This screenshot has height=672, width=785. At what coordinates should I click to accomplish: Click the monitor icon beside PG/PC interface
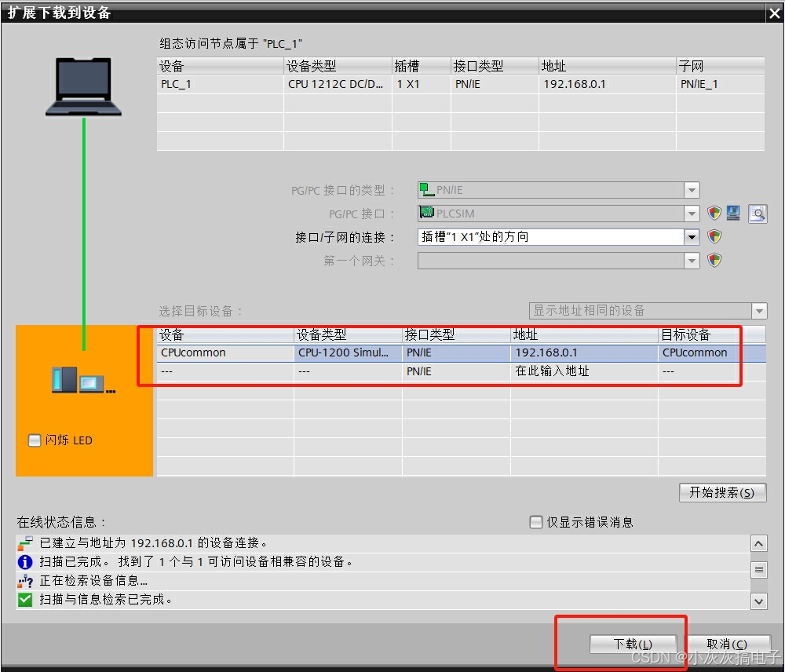[x=733, y=214]
